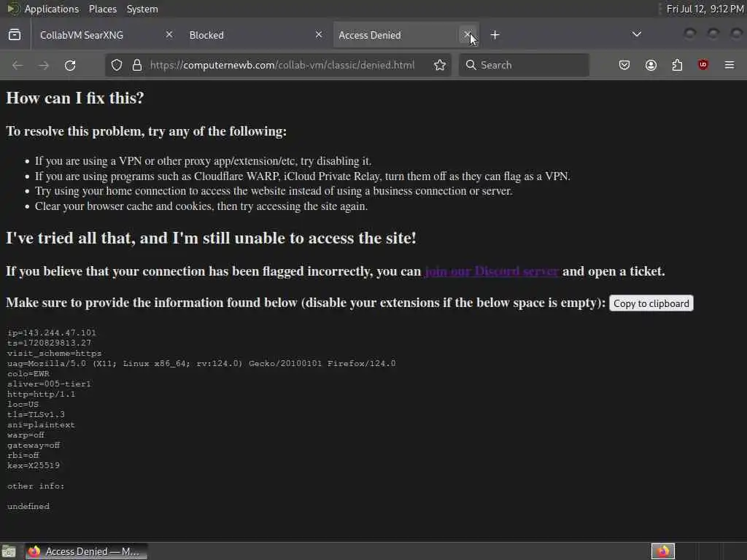This screenshot has height=560, width=747.
Task: Click Firefox icon in bottom-right panel
Action: click(662, 551)
